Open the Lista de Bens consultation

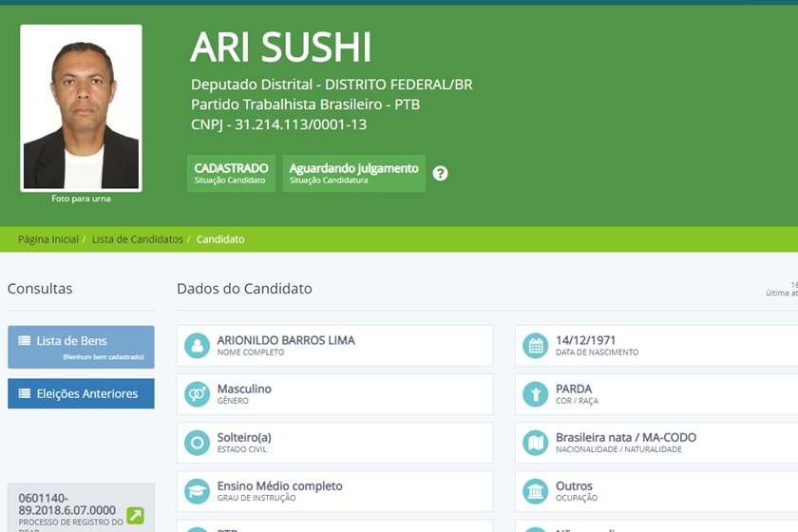point(81,347)
